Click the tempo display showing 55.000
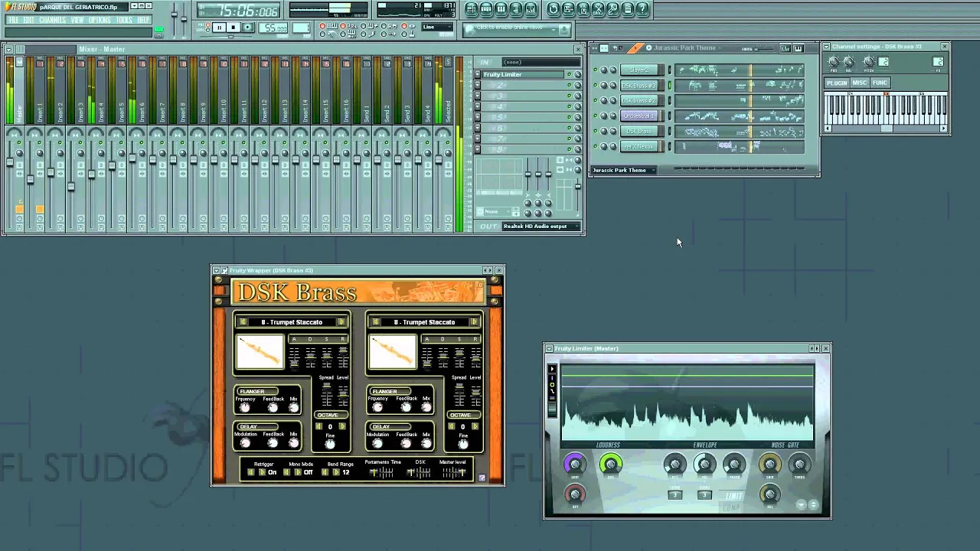Viewport: 980px width, 551px height. (x=273, y=28)
